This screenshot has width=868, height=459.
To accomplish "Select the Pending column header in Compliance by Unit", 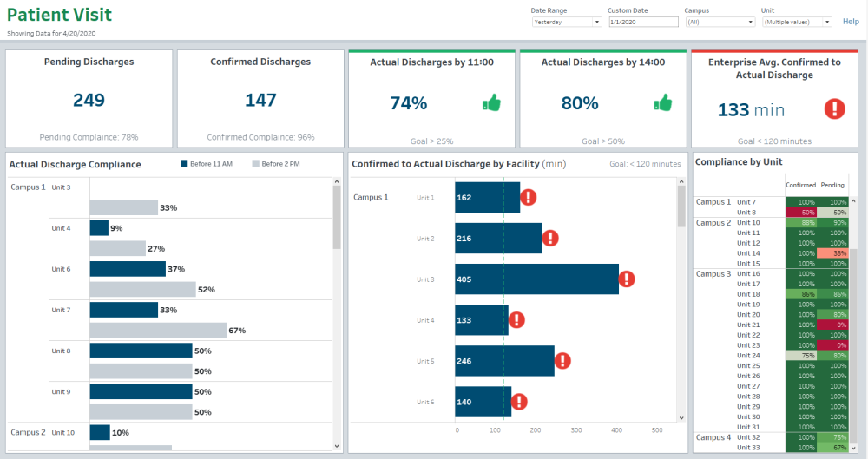I will click(832, 185).
